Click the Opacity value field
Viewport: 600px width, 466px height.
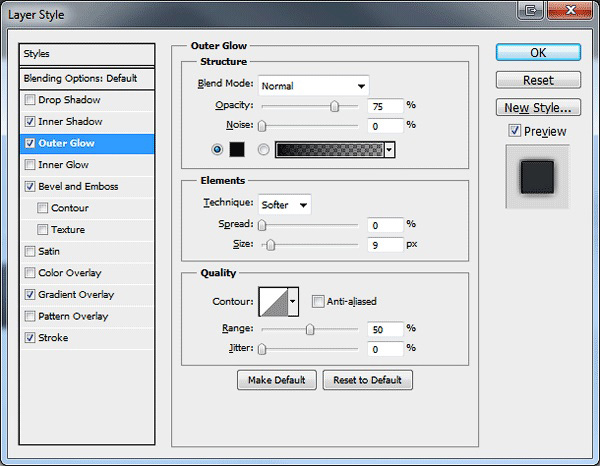385,106
